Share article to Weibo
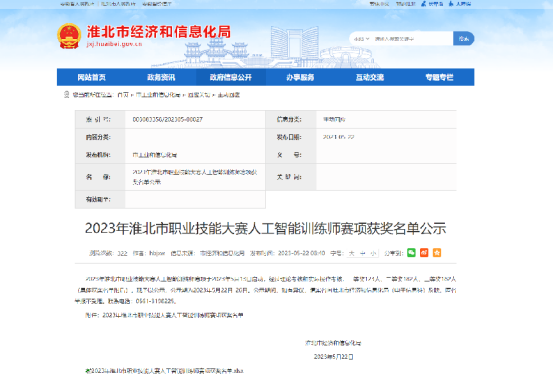Image resolution: width=554 pixels, height=388 pixels. tap(424, 253)
